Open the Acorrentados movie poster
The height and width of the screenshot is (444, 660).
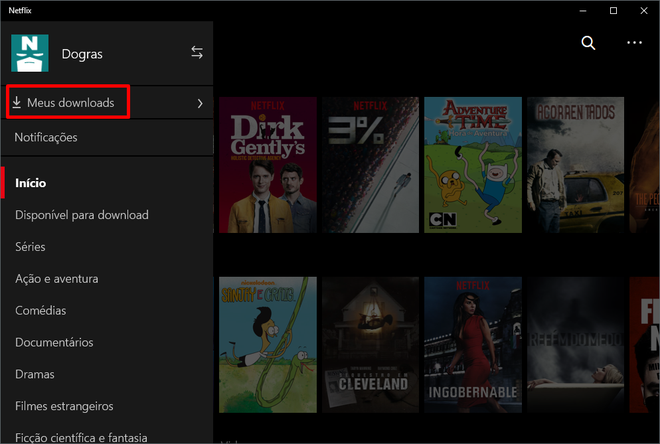pyautogui.click(x=575, y=165)
